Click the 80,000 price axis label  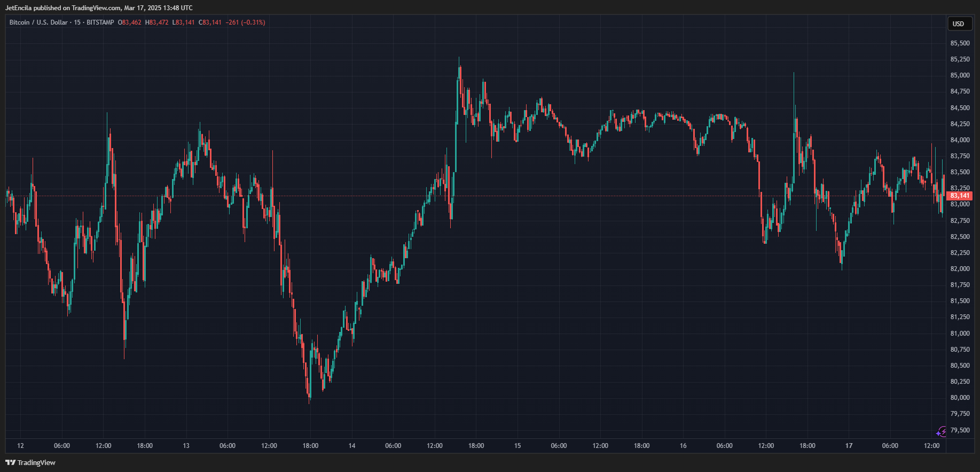coord(960,398)
